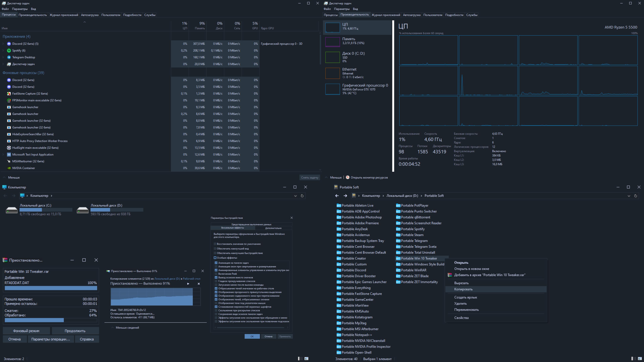The height and width of the screenshot is (362, 644).
Task: Toggle Анимация на панели задач checkbox
Action: [216, 263]
